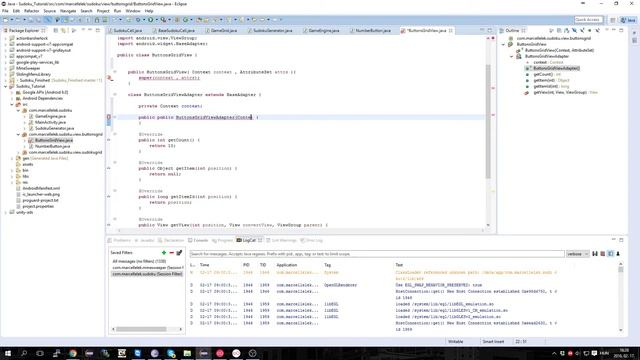The image size is (640, 360).
Task: Click the Collapse All icon in Package Explorer
Action: tap(56, 31)
